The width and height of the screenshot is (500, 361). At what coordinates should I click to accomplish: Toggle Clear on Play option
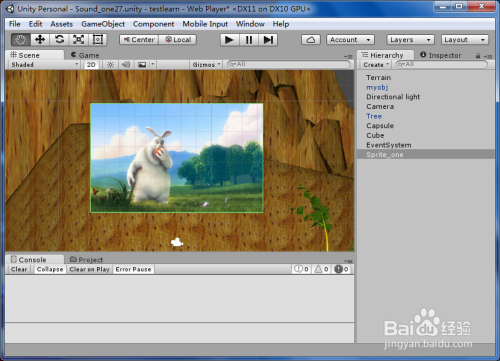click(x=90, y=269)
